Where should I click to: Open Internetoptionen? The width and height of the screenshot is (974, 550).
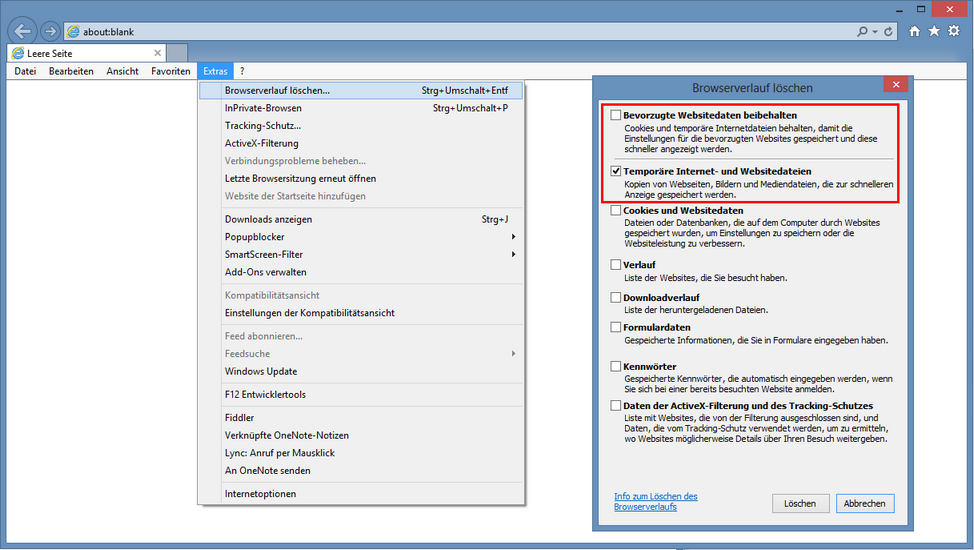pos(361,494)
